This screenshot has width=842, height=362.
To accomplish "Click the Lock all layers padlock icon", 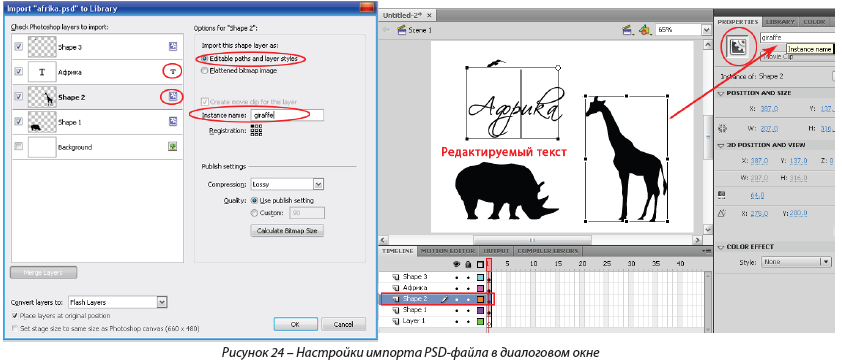I will click(x=468, y=264).
